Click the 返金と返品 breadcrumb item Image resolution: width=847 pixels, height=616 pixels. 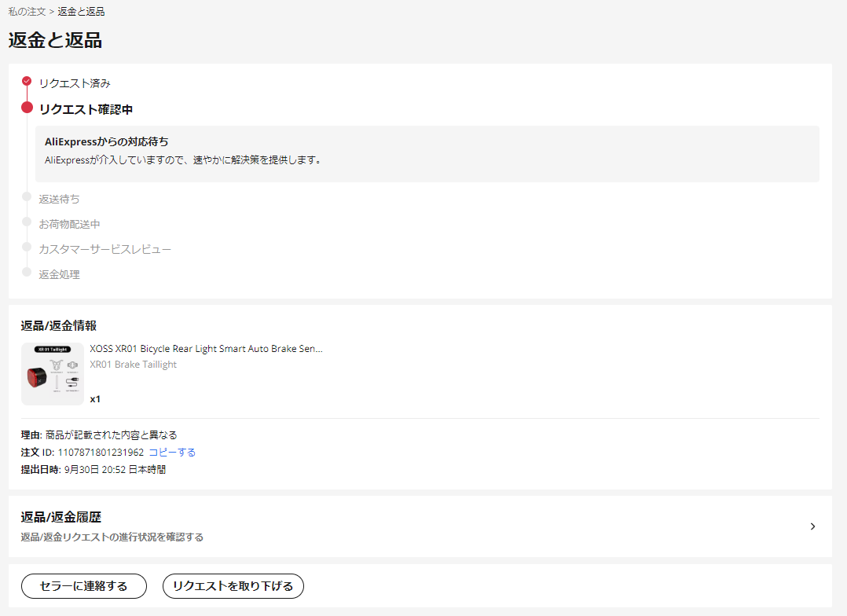tap(81, 12)
